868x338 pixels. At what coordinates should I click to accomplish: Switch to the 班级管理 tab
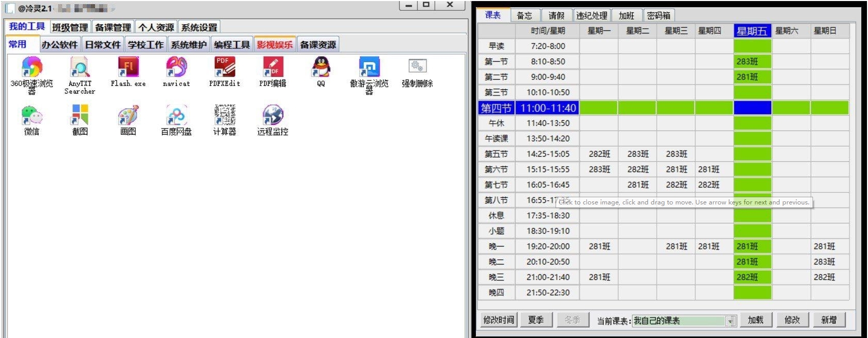70,27
